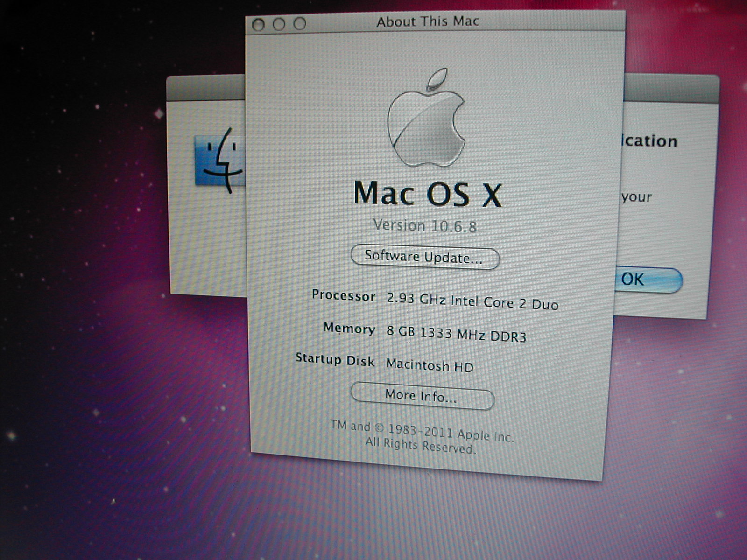
Task: Click the All Rights Reserved text
Action: 420,445
